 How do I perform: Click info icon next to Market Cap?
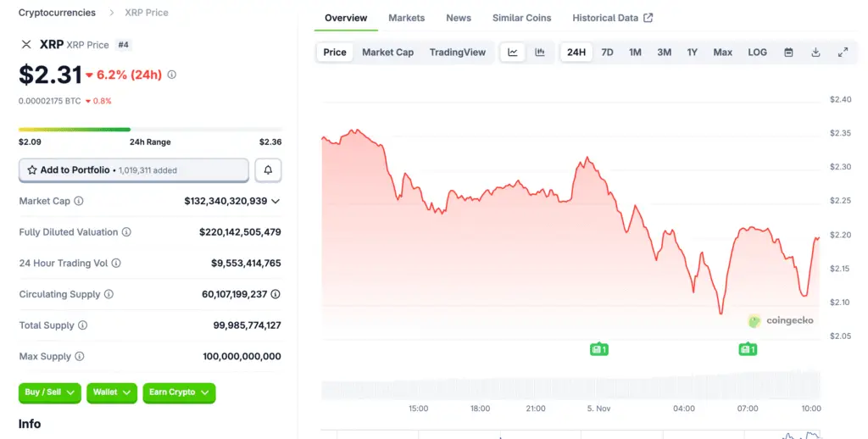point(79,202)
